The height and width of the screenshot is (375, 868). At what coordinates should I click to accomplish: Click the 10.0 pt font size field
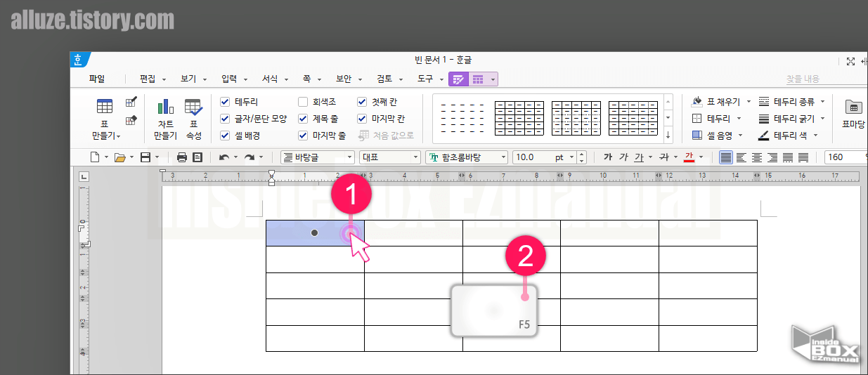(544, 157)
